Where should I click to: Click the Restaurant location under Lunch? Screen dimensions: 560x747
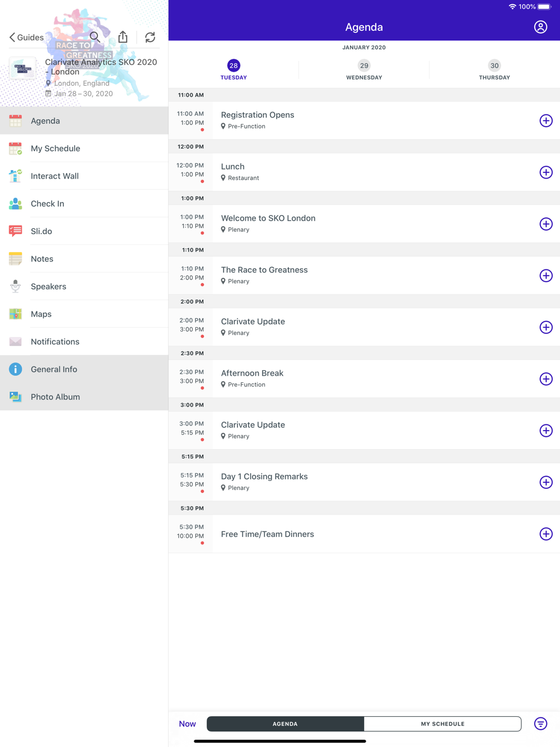click(x=244, y=178)
